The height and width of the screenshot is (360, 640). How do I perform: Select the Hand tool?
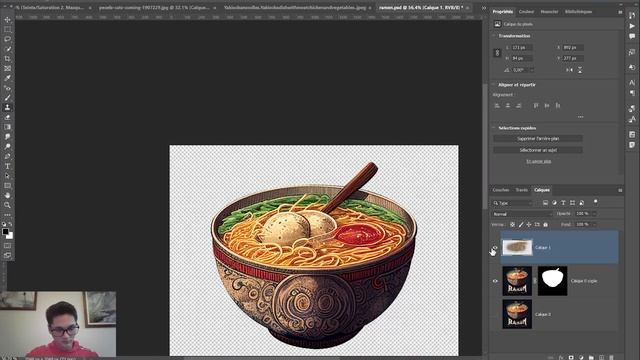click(7, 195)
